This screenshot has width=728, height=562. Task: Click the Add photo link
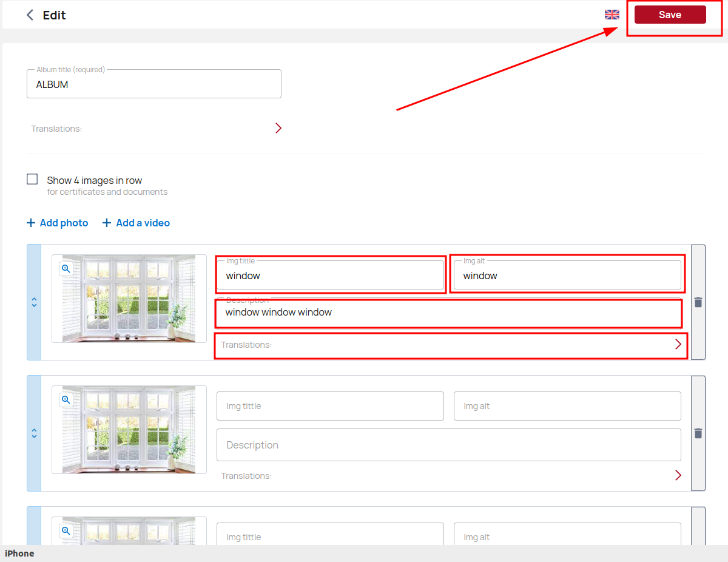[x=58, y=223]
